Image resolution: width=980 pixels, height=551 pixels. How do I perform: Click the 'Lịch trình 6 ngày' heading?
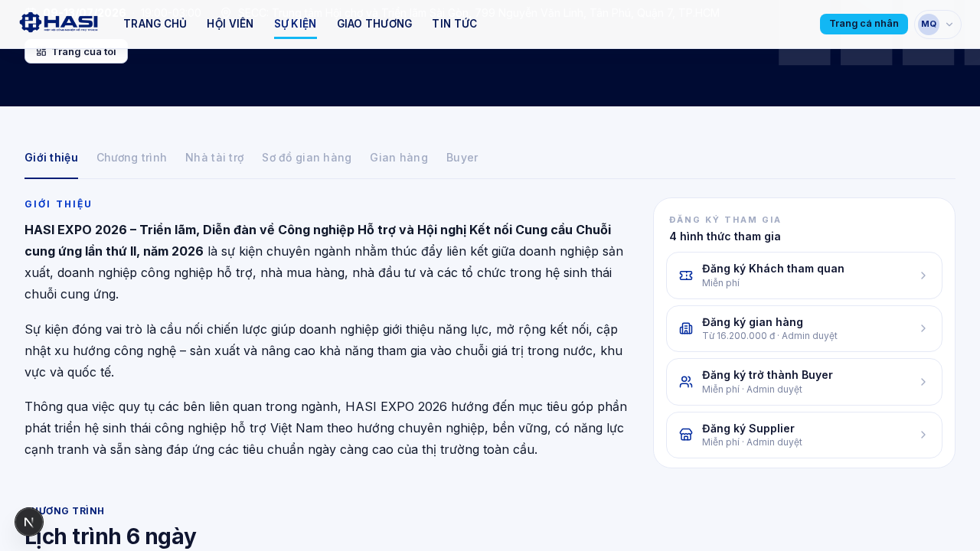point(110,536)
